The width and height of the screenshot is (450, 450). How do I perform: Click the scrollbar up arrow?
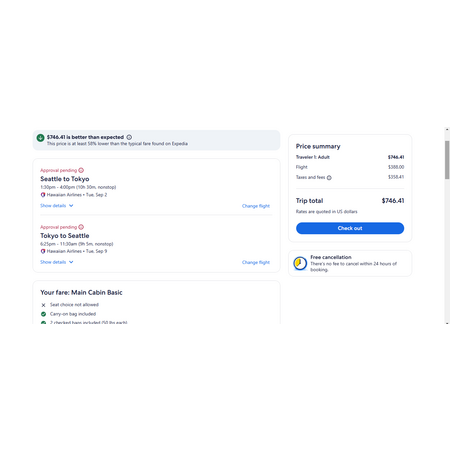[447, 129]
